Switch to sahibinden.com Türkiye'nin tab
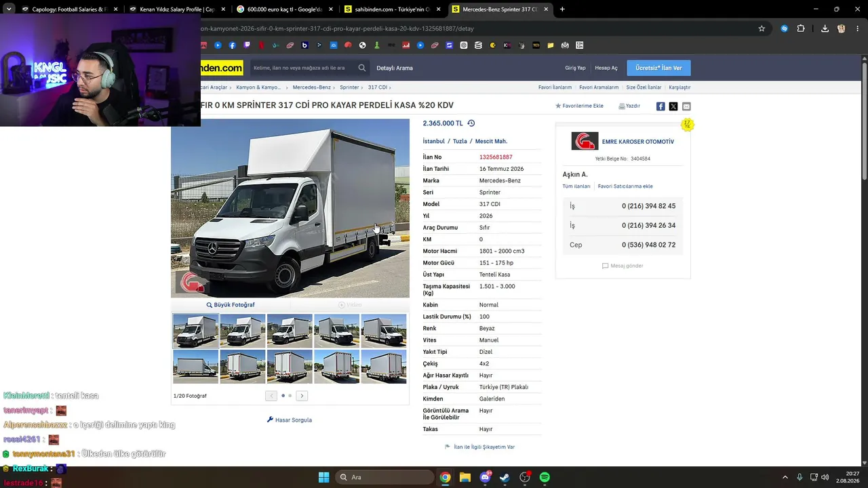 [393, 9]
